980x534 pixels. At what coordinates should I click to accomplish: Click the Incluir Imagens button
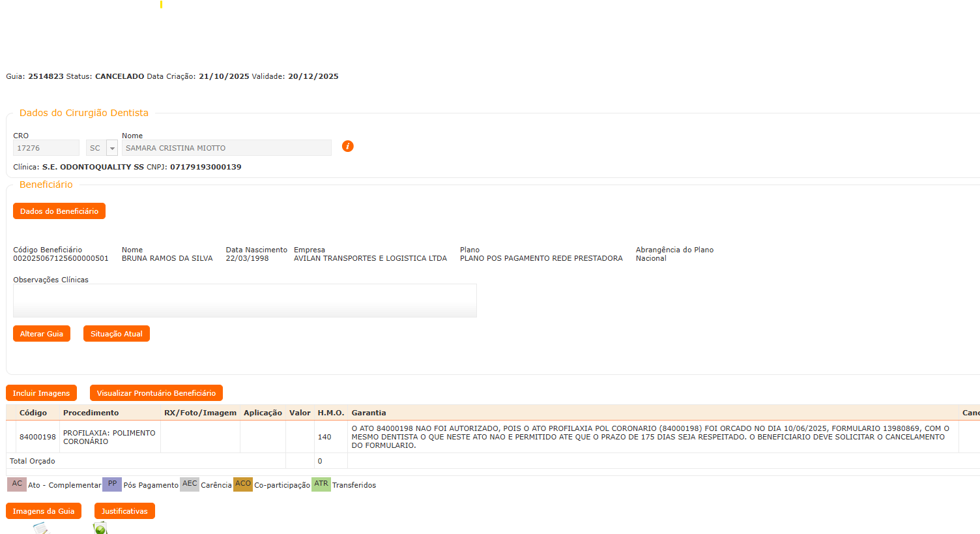tap(41, 393)
